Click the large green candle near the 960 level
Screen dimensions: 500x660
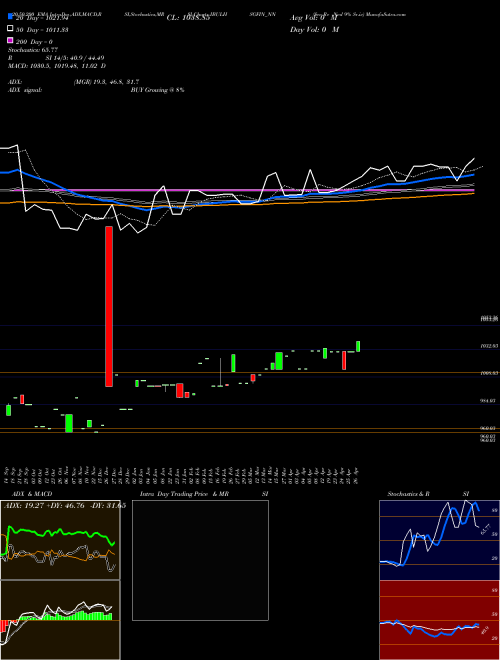point(69,423)
